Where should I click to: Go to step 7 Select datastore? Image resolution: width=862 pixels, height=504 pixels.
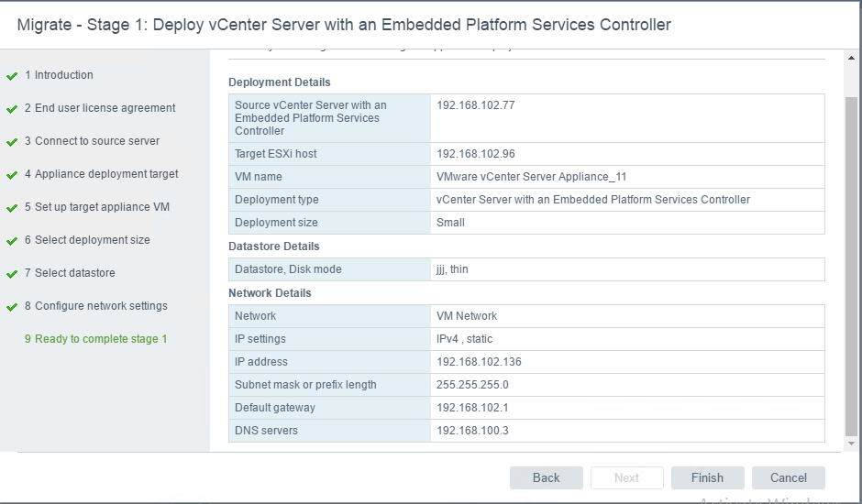click(70, 272)
